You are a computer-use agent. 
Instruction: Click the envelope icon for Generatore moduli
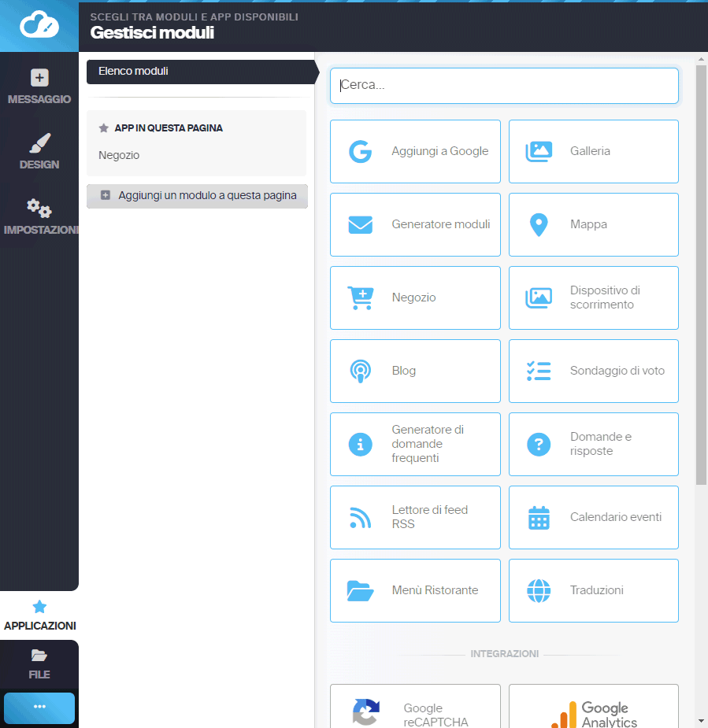[361, 225]
